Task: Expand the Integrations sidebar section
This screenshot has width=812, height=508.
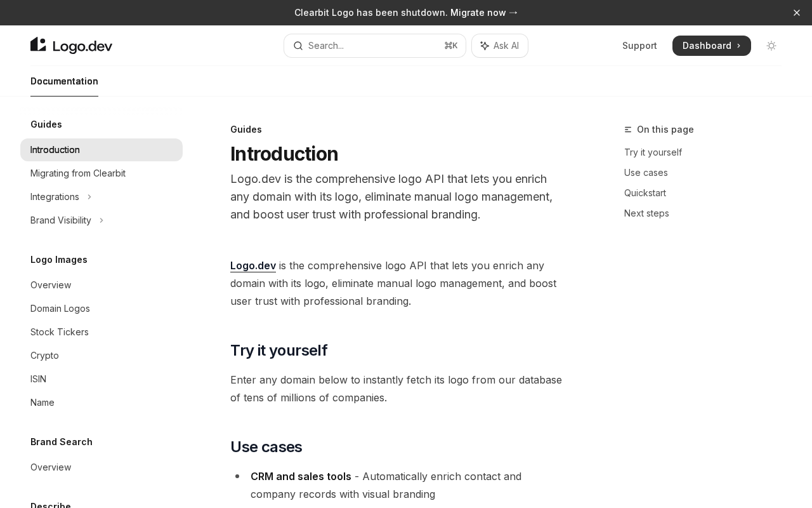Action: (89, 197)
